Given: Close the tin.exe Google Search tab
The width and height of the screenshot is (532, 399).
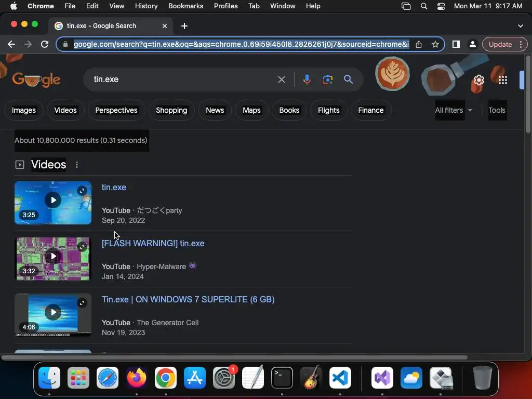Looking at the screenshot, I should [x=165, y=26].
